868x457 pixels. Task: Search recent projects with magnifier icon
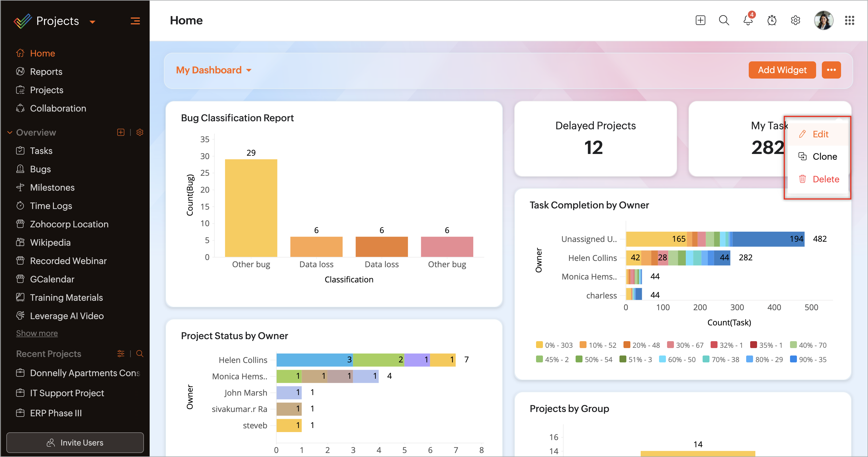point(140,354)
